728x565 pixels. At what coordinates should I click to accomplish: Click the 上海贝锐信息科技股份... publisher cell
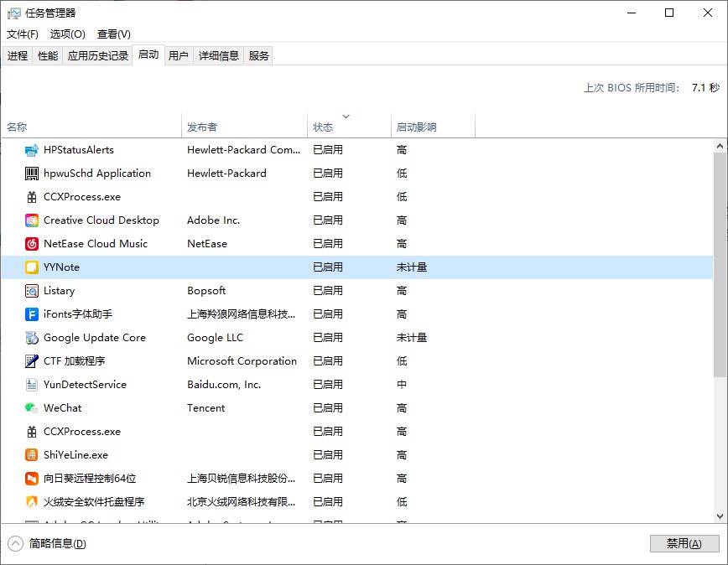click(x=241, y=479)
